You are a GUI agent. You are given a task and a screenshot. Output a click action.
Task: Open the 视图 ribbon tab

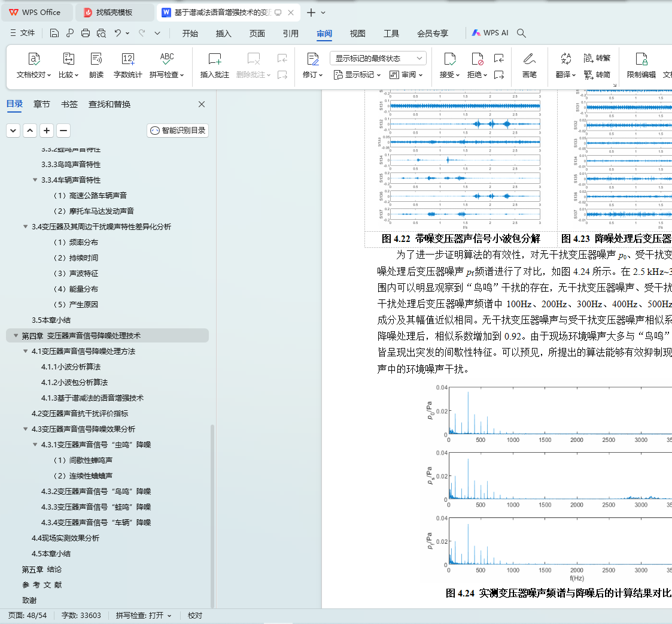pyautogui.click(x=357, y=34)
